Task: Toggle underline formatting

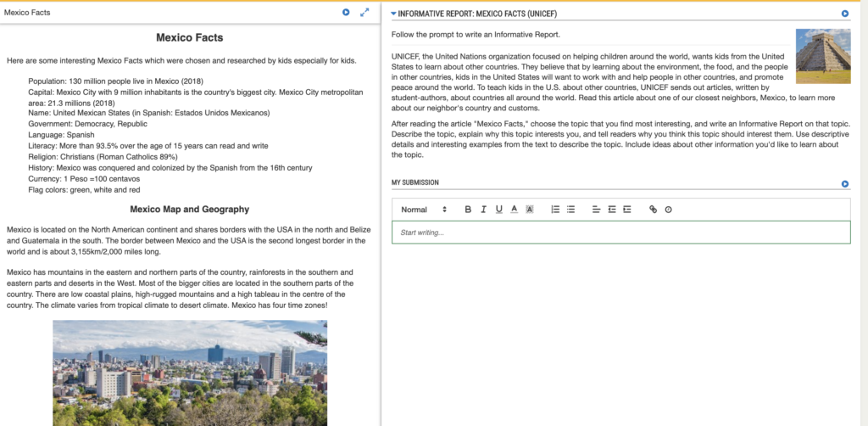Action: (498, 210)
